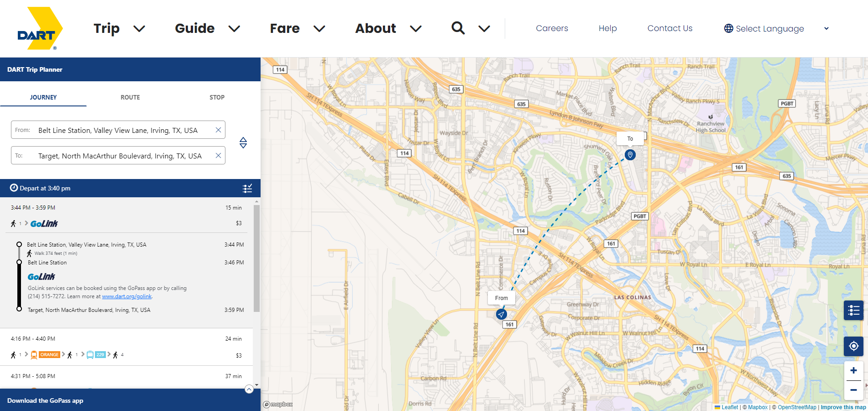Locate my position on map
868x411 pixels.
853,346
